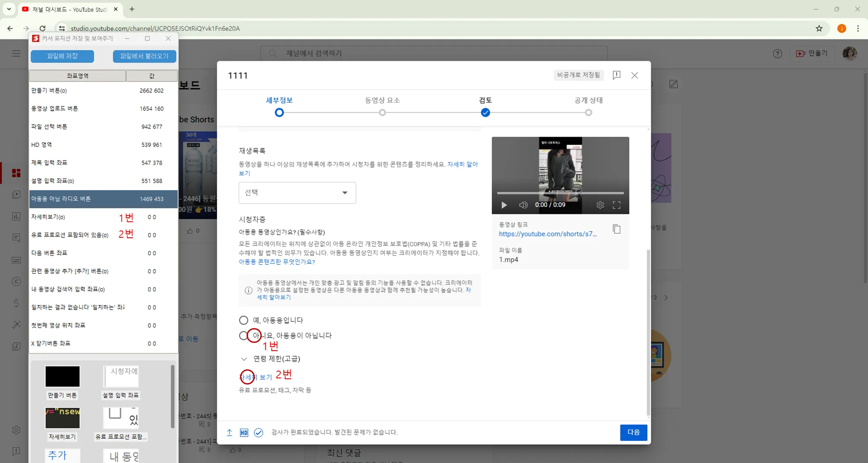Select the 설명 입력 좌표 thumbnail image

click(x=121, y=376)
